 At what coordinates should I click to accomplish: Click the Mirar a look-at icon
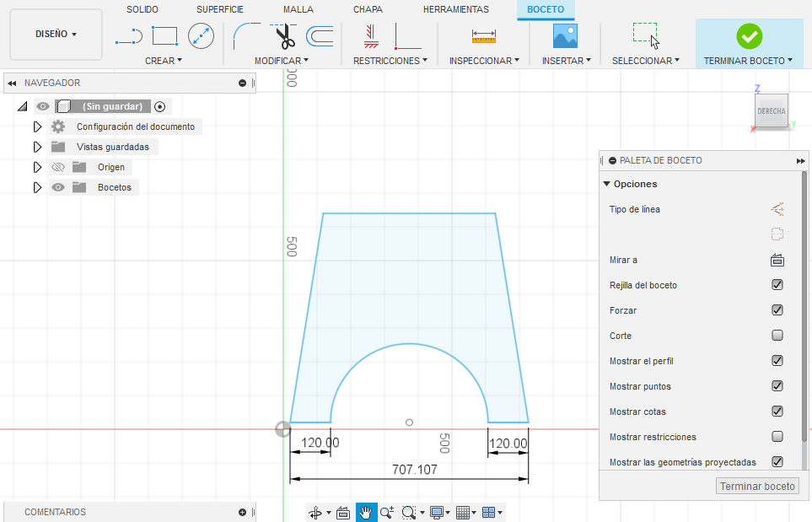point(777,260)
